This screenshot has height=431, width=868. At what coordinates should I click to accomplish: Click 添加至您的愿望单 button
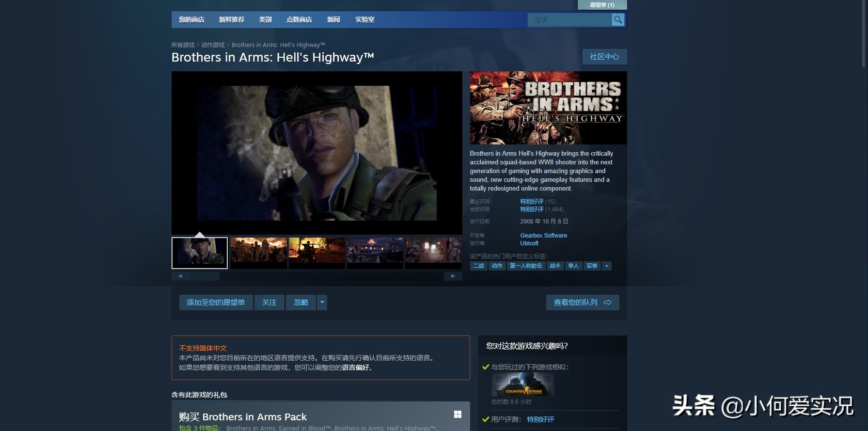pyautogui.click(x=216, y=303)
